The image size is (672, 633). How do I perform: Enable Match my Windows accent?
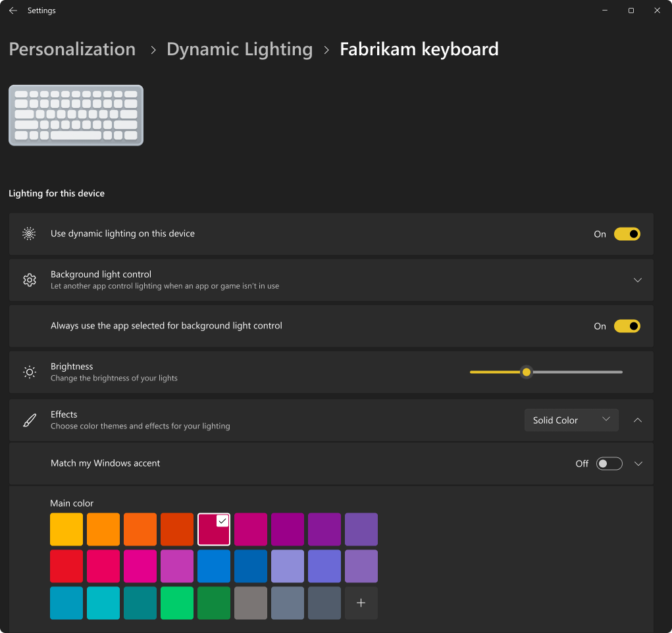[x=609, y=463]
